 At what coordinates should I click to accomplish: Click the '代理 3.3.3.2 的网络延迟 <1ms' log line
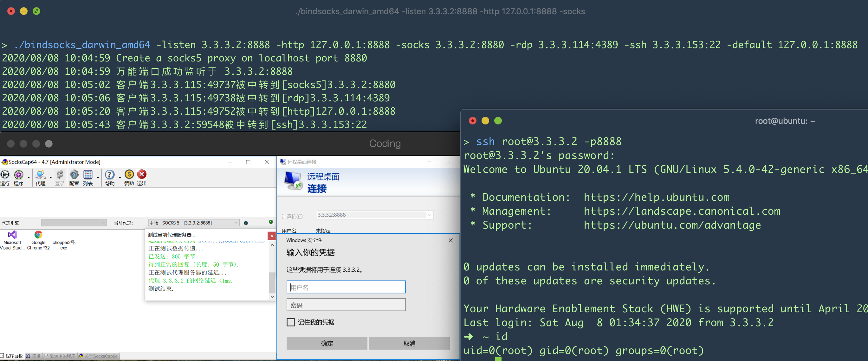tap(191, 281)
